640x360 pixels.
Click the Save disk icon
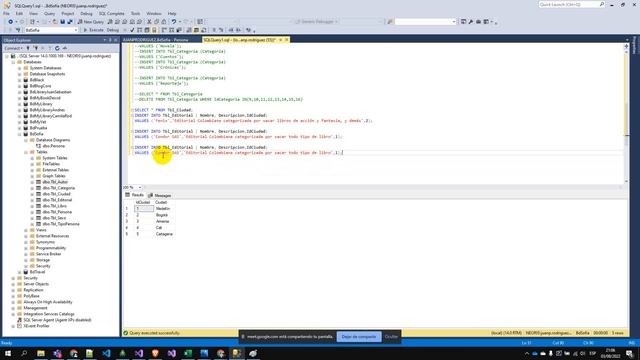(x=62, y=22)
